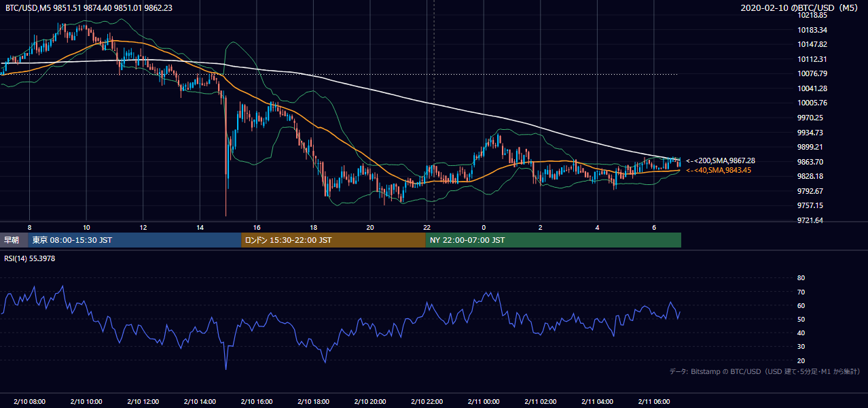868x408 pixels.
Task: Click the ロンドン 15:30-22:00 JST session bar
Action: pos(333,240)
